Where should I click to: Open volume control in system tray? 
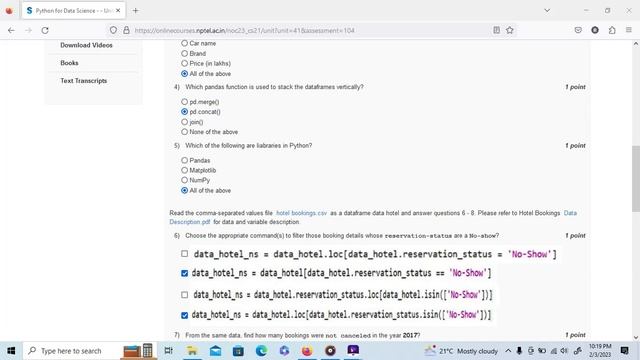(564, 351)
